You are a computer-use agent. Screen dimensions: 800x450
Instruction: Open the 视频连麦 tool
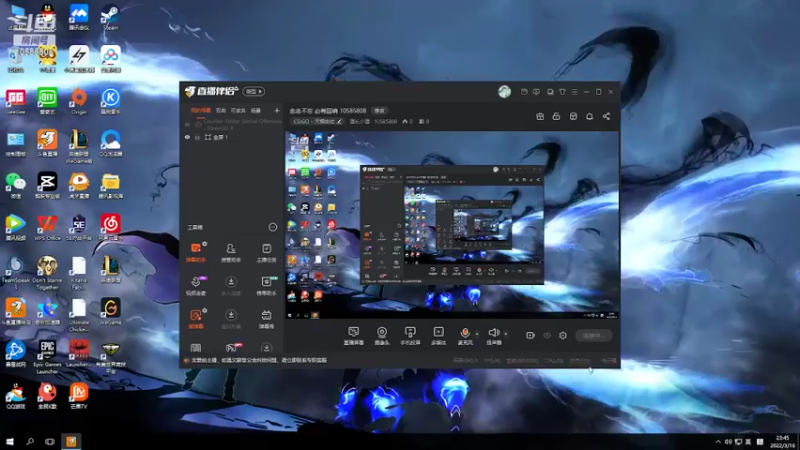(x=196, y=286)
